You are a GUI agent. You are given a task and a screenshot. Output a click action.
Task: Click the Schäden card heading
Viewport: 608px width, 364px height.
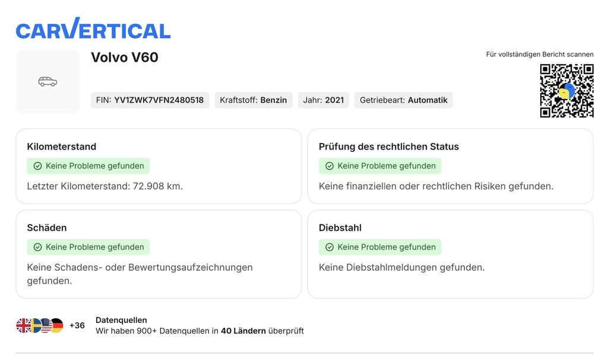(47, 227)
